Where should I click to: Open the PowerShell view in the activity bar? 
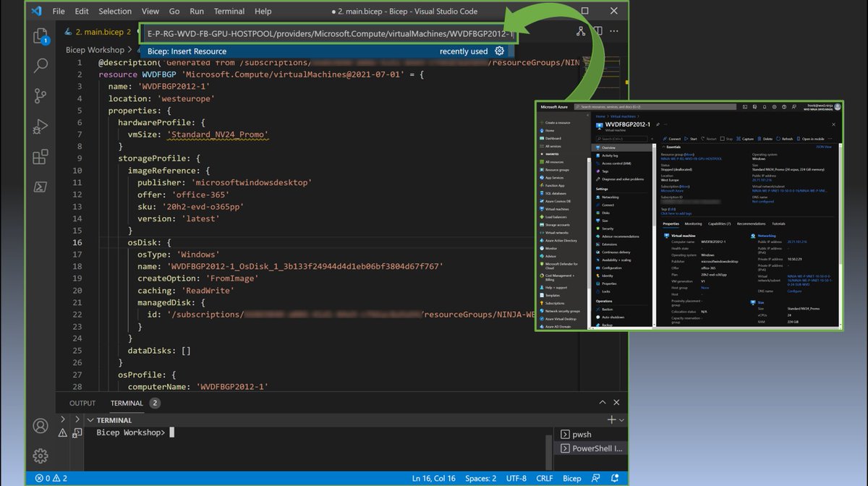[x=41, y=187]
